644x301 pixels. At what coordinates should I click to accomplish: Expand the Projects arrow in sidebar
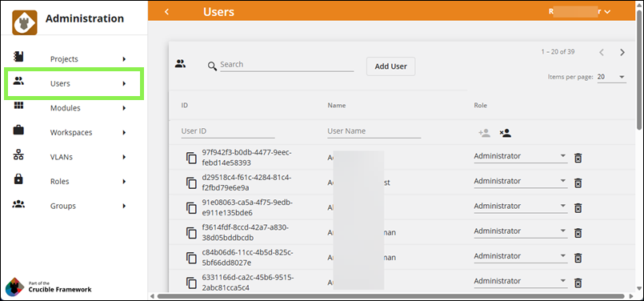click(x=124, y=59)
